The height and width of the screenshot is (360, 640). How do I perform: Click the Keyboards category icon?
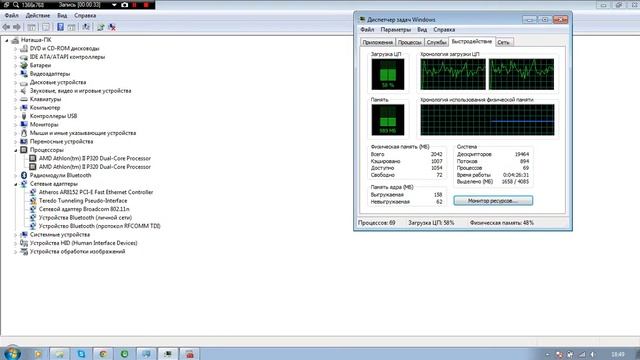click(x=24, y=99)
